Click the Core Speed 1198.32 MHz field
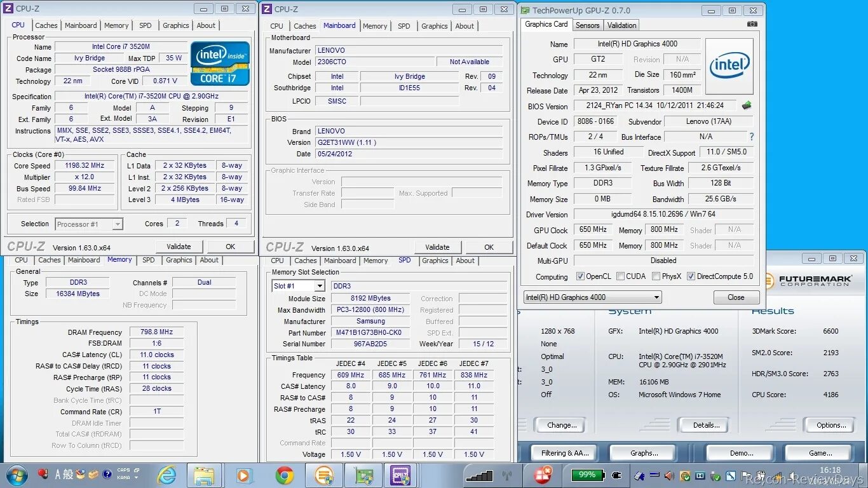The width and height of the screenshot is (868, 488). coord(84,166)
